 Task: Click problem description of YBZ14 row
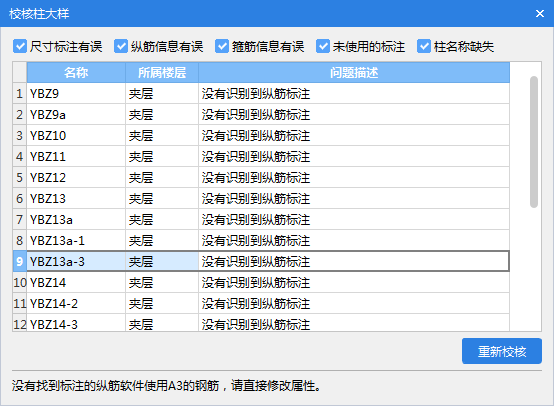coord(354,283)
